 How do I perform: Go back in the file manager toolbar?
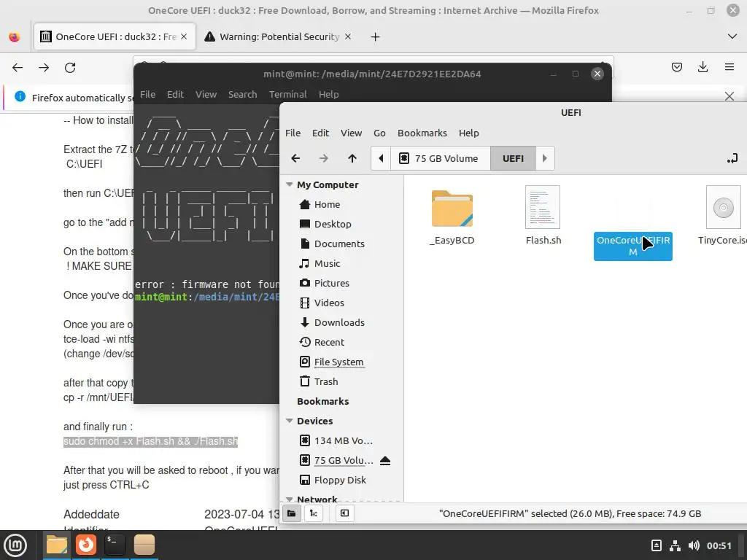click(295, 158)
